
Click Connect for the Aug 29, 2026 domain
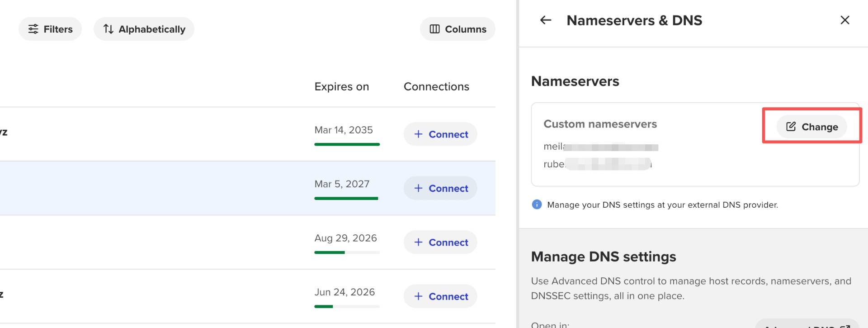(x=440, y=242)
